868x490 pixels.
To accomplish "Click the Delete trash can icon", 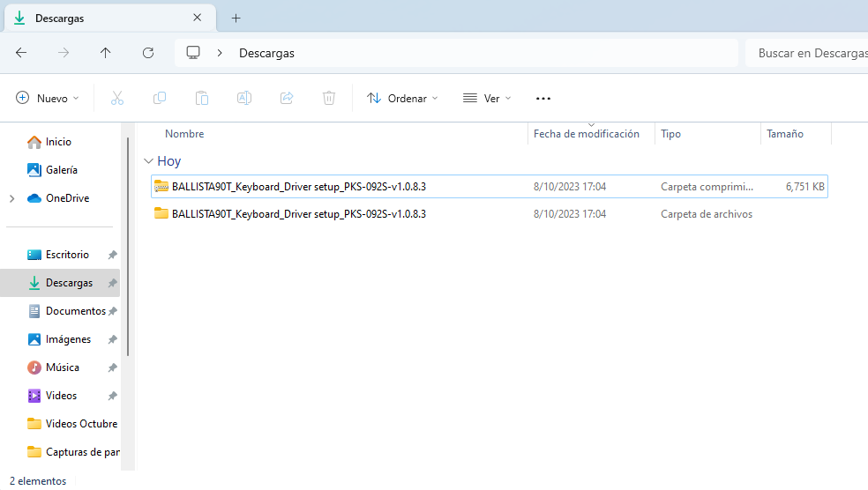I will [x=329, y=99].
